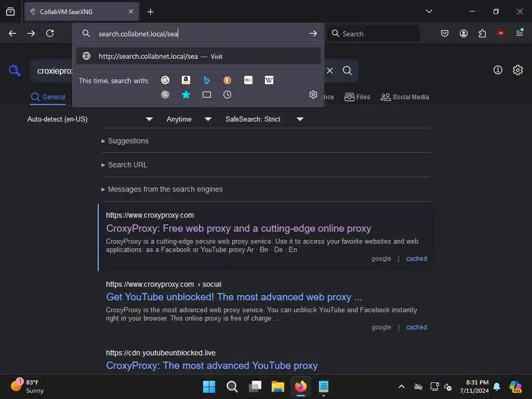
Task: Open SearXNG about info icon
Action: tap(498, 70)
